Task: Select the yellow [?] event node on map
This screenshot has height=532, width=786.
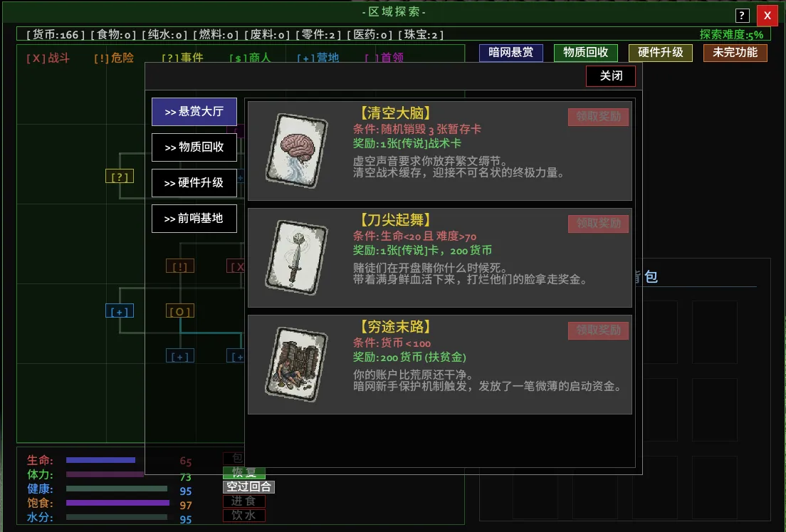Action: [x=120, y=176]
